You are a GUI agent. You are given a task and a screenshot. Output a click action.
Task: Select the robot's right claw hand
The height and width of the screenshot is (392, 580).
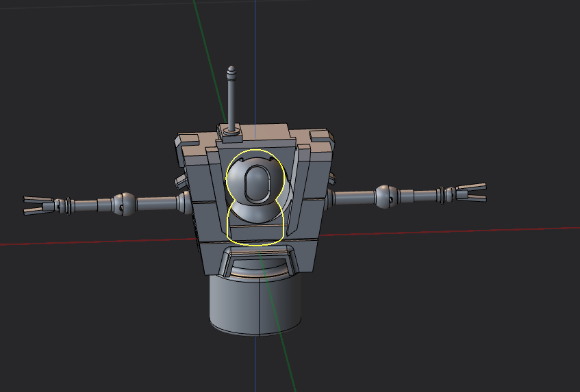471,192
